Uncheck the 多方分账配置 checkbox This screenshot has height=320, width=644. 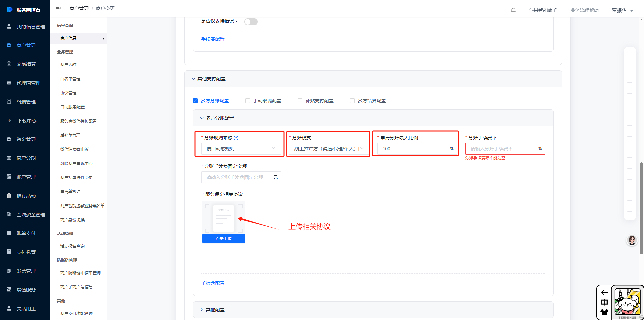(195, 101)
